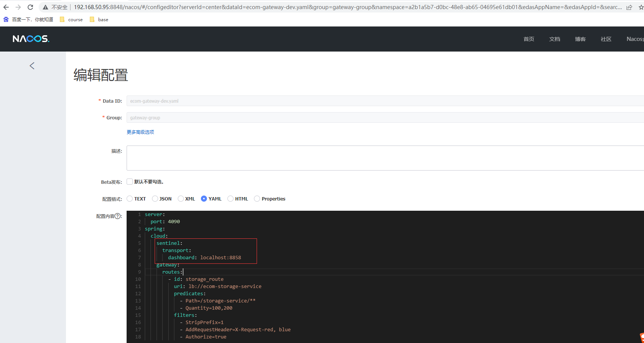
Task: Open 社区 in top navigation
Action: coord(606,39)
